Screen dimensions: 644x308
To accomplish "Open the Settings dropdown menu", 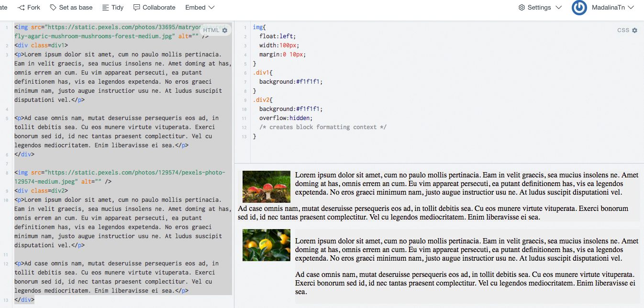I will pos(540,7).
